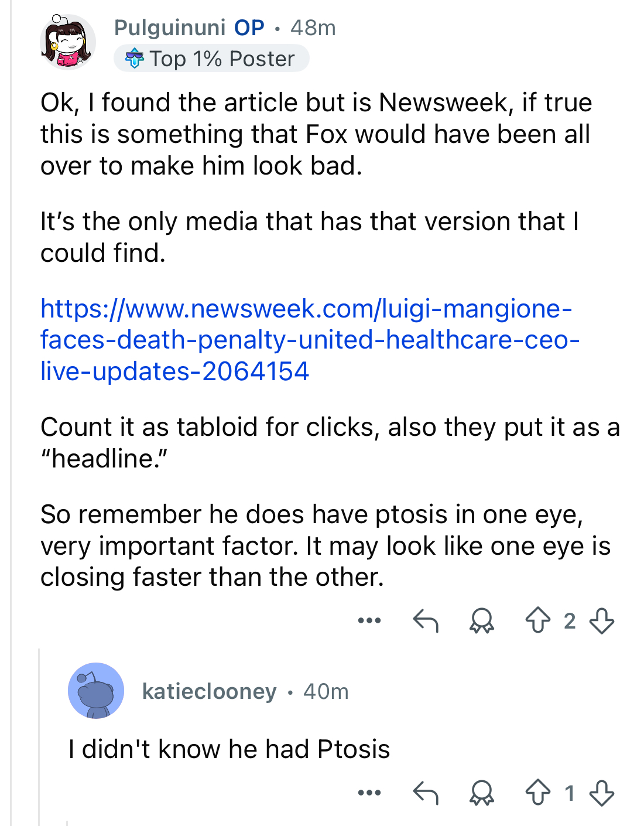This screenshot has height=826, width=644.
Task: Tap katieclooney's blue avatar
Action: click(x=96, y=691)
